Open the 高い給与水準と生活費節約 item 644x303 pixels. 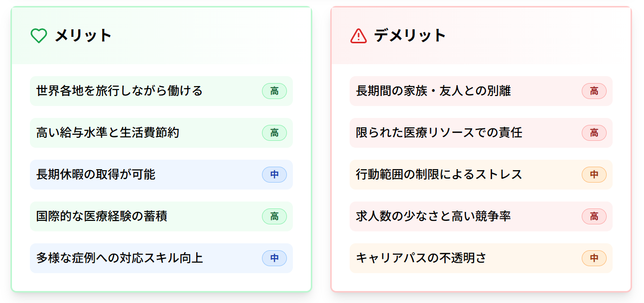[161, 133]
